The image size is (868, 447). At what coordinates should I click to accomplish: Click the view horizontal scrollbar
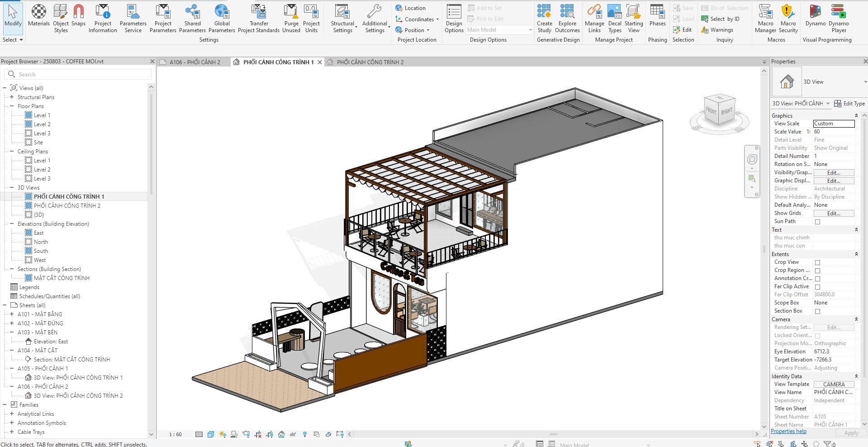pos(552,434)
